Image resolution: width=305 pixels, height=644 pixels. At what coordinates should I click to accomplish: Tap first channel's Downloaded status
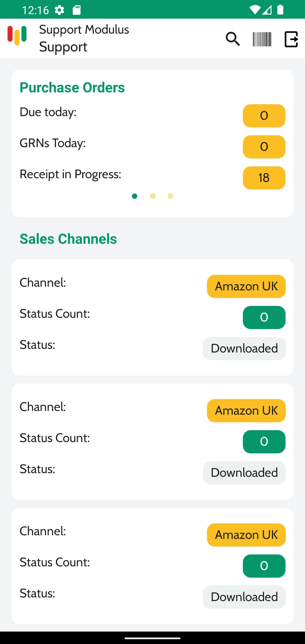pyautogui.click(x=244, y=349)
